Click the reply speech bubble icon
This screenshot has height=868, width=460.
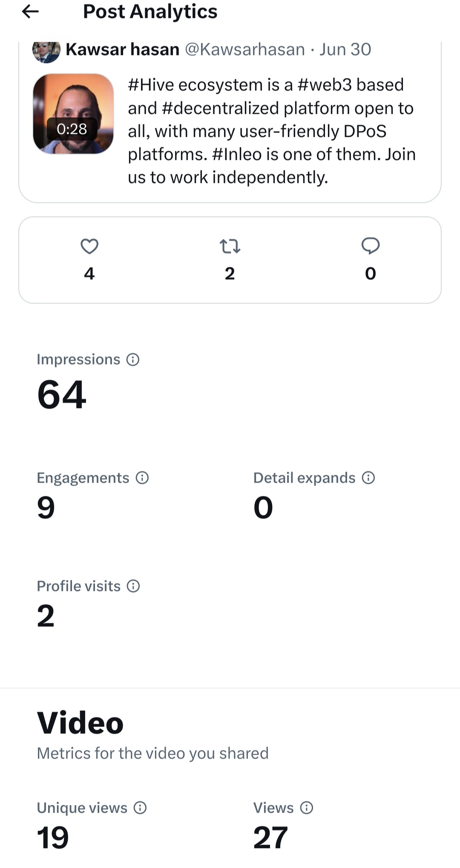pyautogui.click(x=371, y=246)
